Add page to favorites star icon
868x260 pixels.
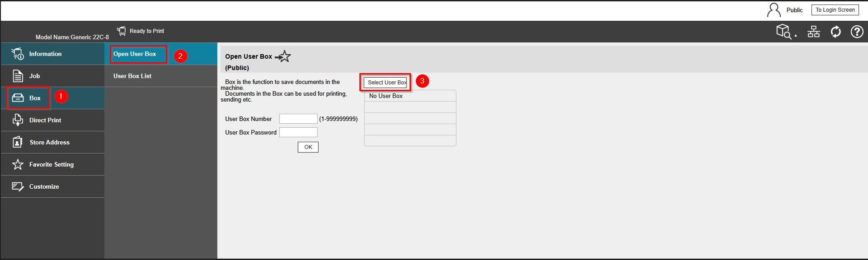pos(283,56)
